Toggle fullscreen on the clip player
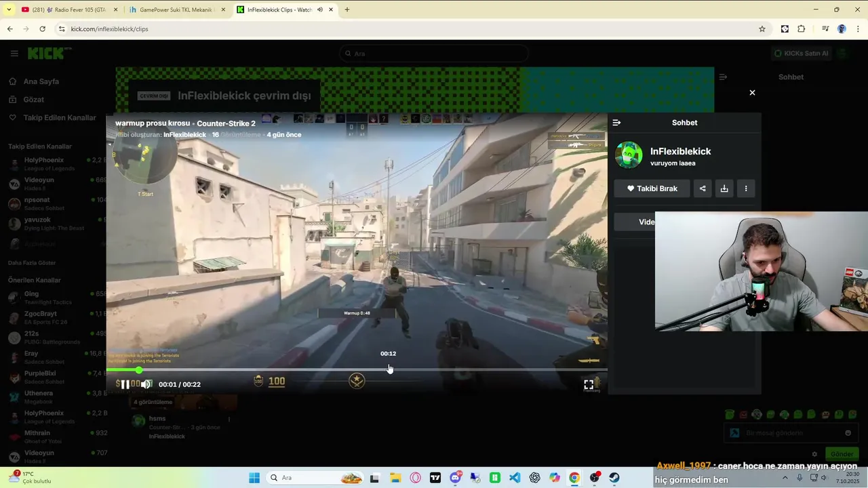868x488 pixels. coord(589,384)
